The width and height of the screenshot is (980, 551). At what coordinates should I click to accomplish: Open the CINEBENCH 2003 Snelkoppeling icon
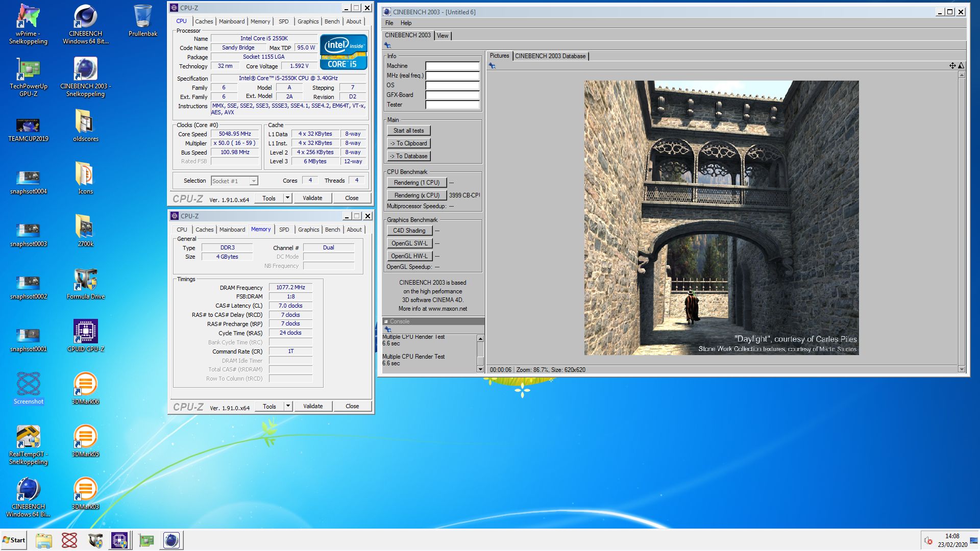pos(85,77)
